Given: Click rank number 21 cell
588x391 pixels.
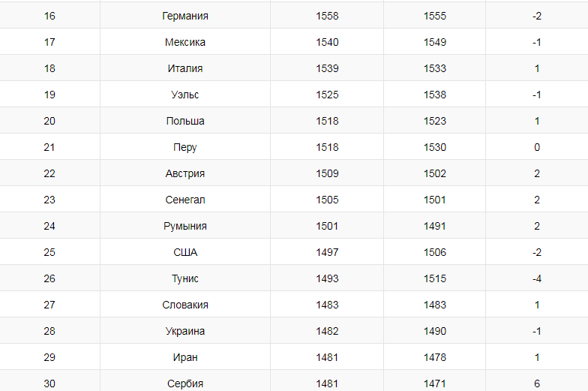Looking at the screenshot, I should (x=49, y=147).
